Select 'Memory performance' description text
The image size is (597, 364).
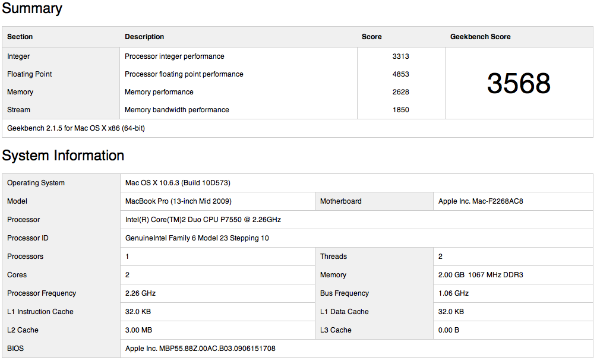[x=159, y=92]
